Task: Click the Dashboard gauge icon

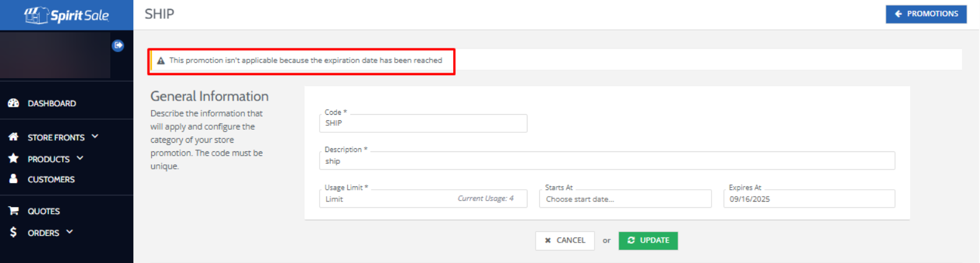Action: (x=14, y=103)
